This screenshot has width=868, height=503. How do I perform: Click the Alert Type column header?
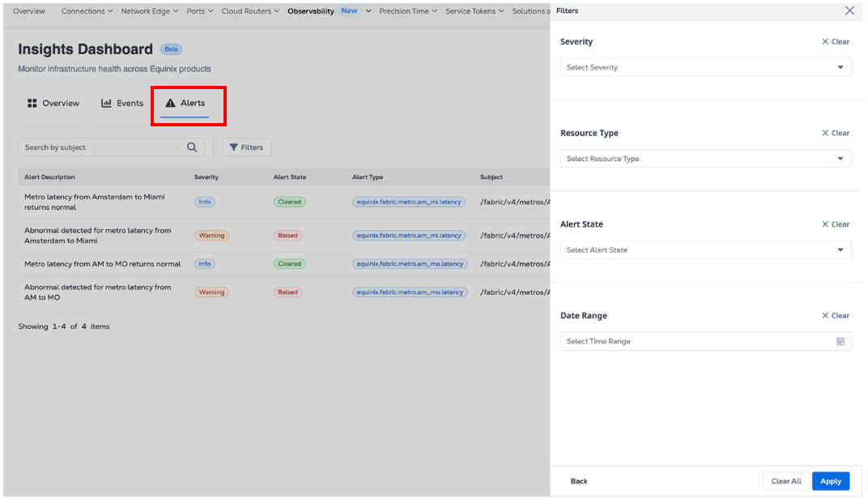click(x=368, y=177)
